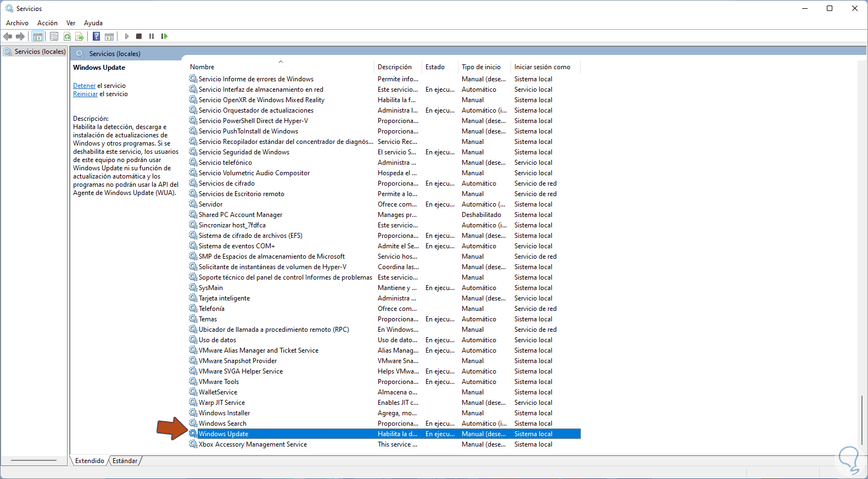868x479 pixels.
Task: Select Servicio Orquestador de actualizaciones name
Action: (x=256, y=110)
